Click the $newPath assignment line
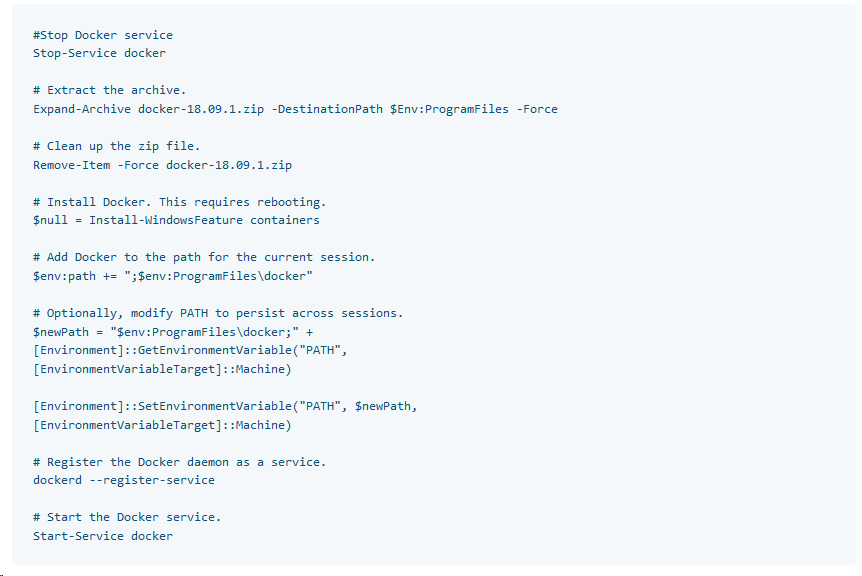Viewport: 862px width, 576px height. (173, 332)
